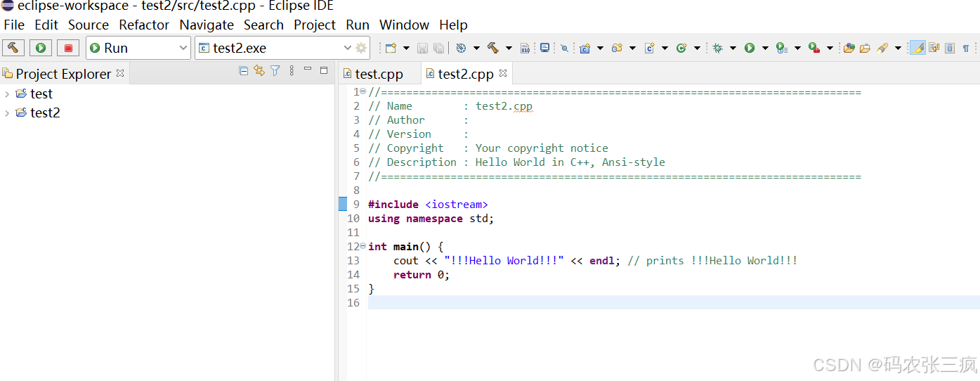Maximize the Project Explorer panel
The height and width of the screenshot is (381, 980).
coord(324,70)
